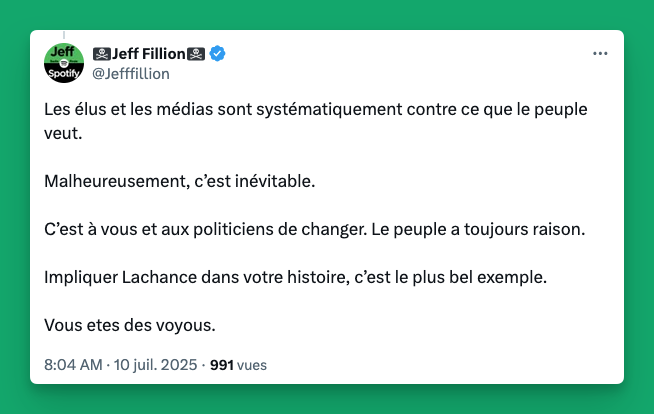This screenshot has width=654, height=414.
Task: Click the pirate flag emoji after the name
Action: 196,54
